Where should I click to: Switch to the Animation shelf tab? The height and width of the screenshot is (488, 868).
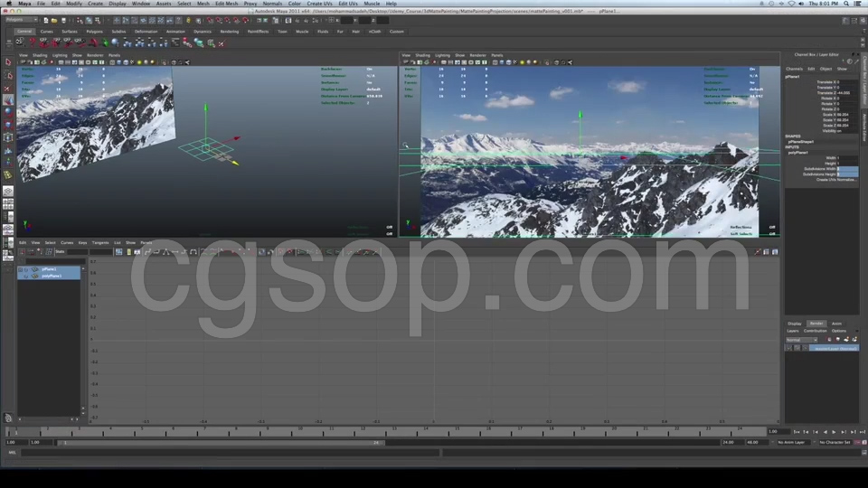click(x=175, y=32)
